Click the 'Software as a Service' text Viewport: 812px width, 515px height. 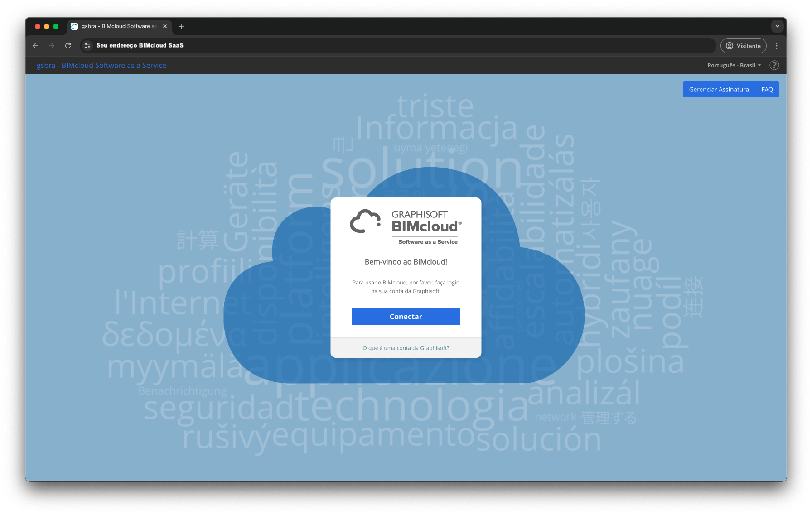click(x=428, y=242)
